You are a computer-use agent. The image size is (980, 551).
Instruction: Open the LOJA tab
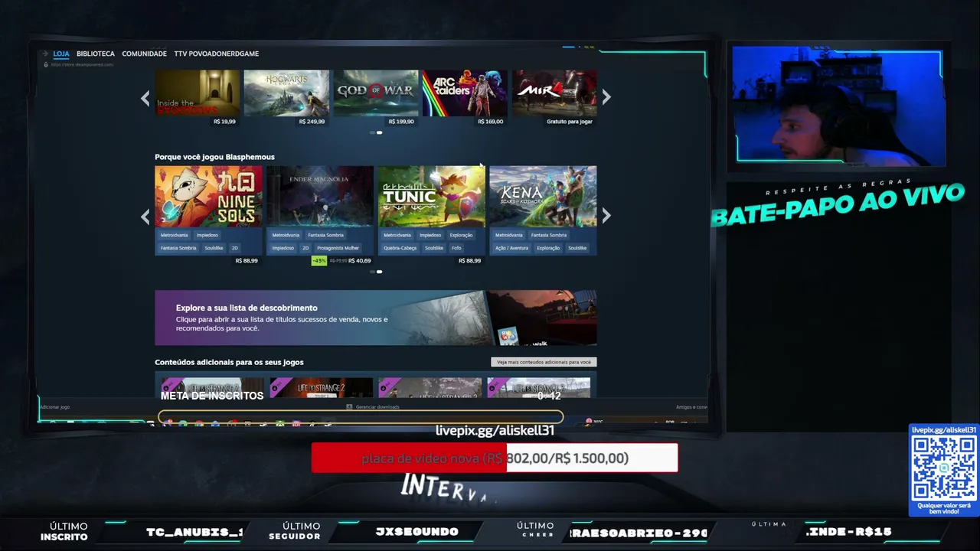click(x=61, y=54)
